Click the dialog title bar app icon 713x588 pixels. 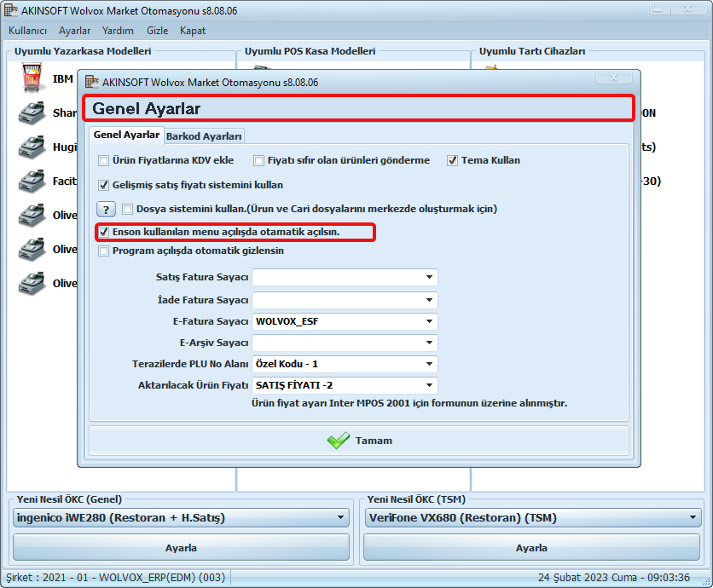click(92, 82)
